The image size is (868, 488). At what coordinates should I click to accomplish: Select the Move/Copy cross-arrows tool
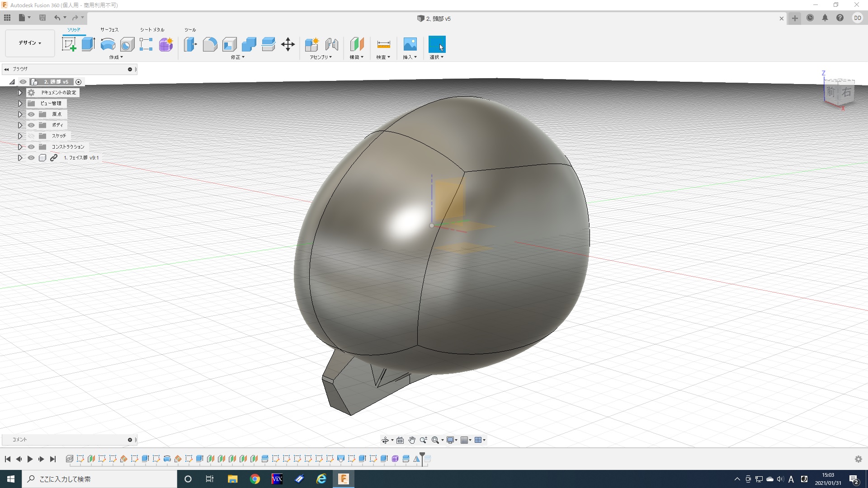point(288,44)
